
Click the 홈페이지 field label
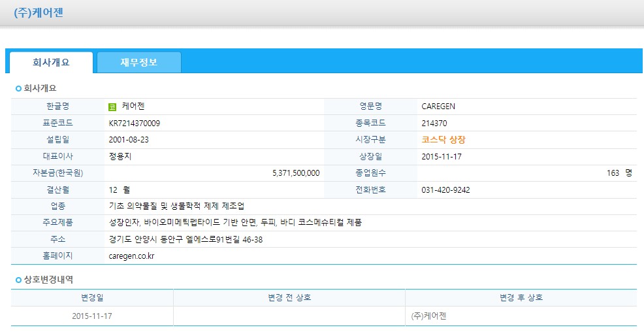pos(58,256)
